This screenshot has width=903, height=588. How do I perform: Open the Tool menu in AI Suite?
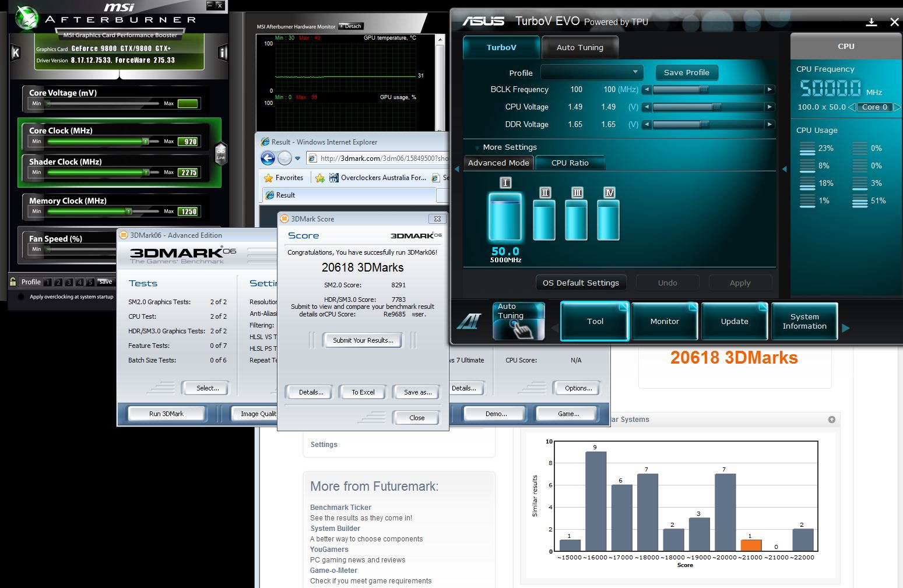pyautogui.click(x=595, y=321)
